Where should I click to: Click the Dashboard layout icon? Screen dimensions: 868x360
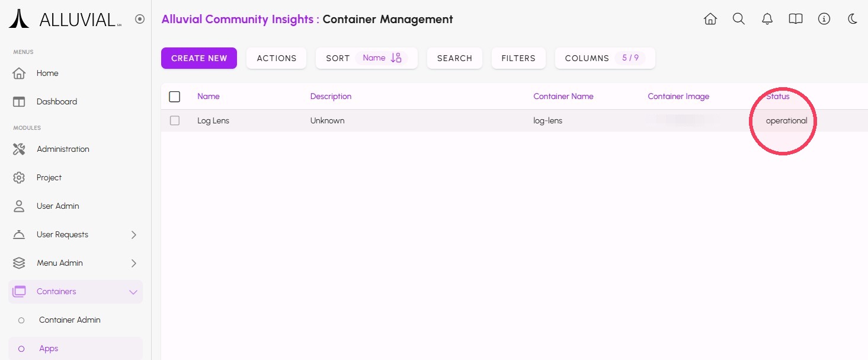(19, 102)
